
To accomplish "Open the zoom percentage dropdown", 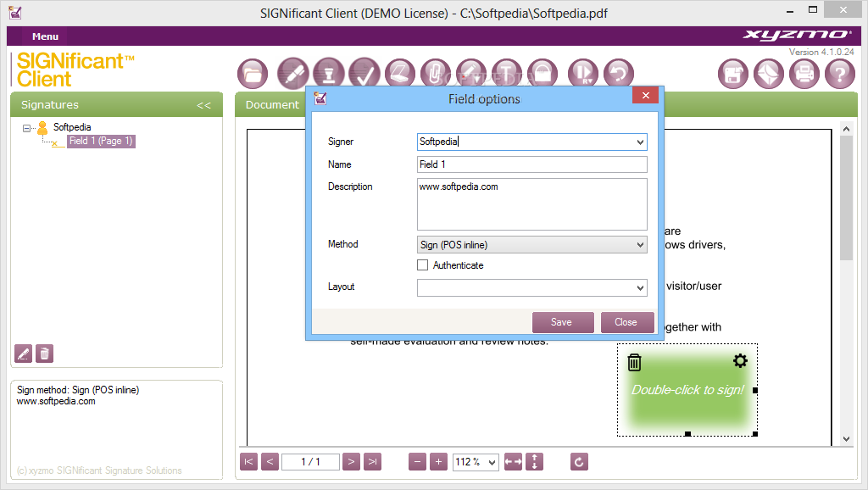I will coord(492,462).
